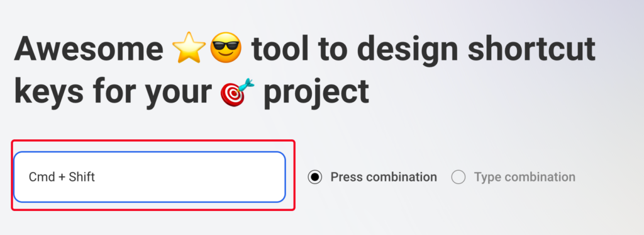This screenshot has height=235, width=644.
Task: Click the "Shift" text inside the input
Action: click(x=82, y=178)
